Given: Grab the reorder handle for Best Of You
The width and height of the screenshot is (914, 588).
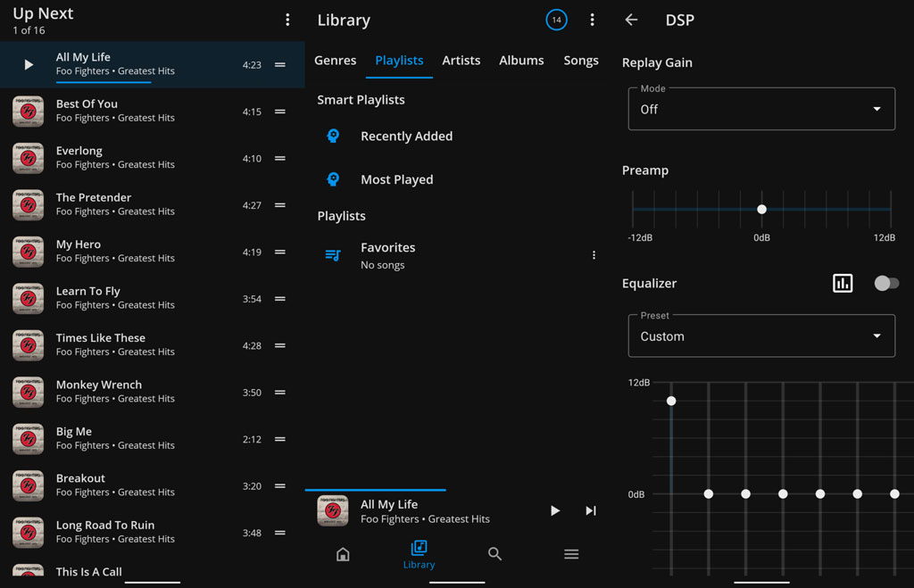Looking at the screenshot, I should click(x=280, y=112).
